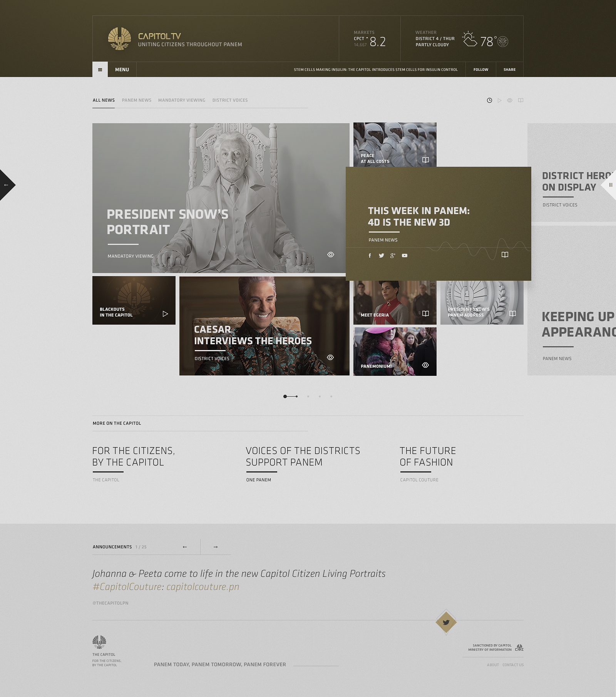Click the FOLLOW button
Screen dimensions: 616x697
click(x=481, y=70)
